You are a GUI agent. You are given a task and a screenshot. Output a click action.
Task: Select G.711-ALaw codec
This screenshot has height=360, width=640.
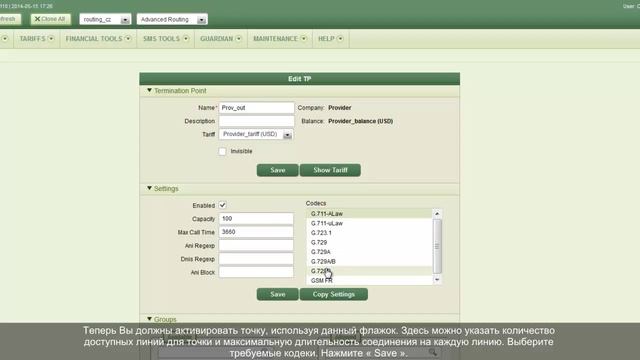coord(369,213)
